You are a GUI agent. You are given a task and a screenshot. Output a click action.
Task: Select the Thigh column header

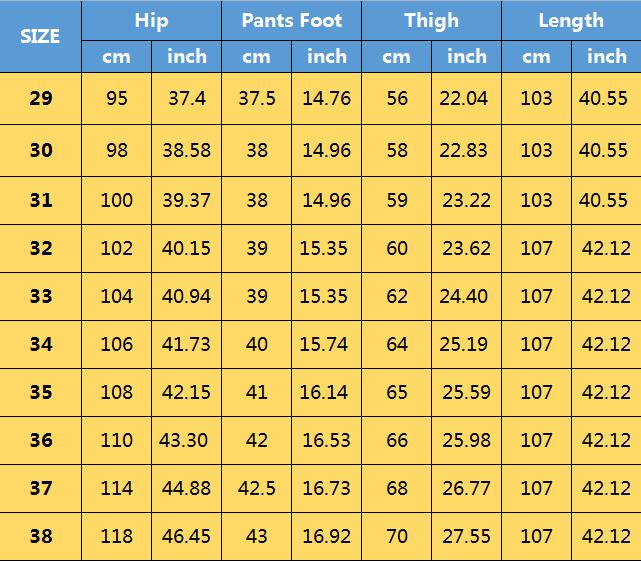pyautogui.click(x=431, y=21)
